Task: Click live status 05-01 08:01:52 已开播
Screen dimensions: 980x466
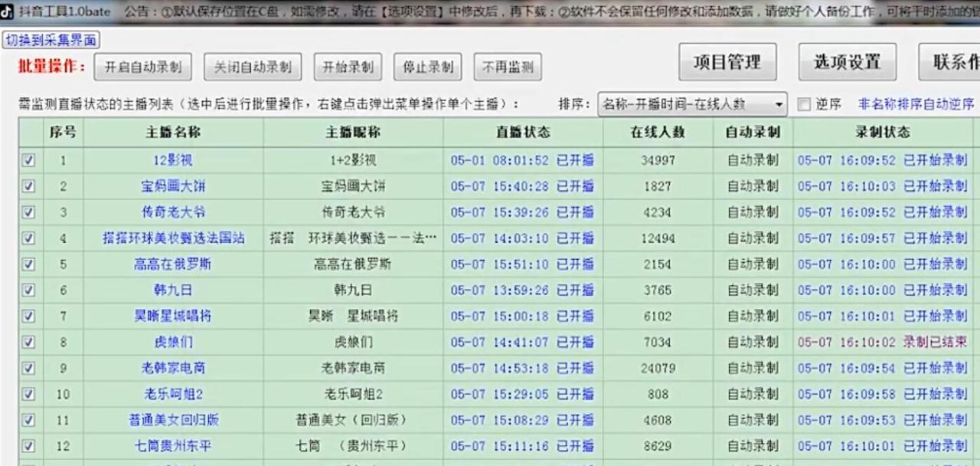Action: [x=522, y=160]
